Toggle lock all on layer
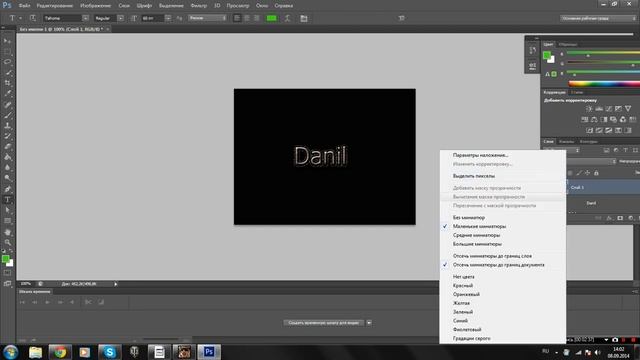 [596, 173]
